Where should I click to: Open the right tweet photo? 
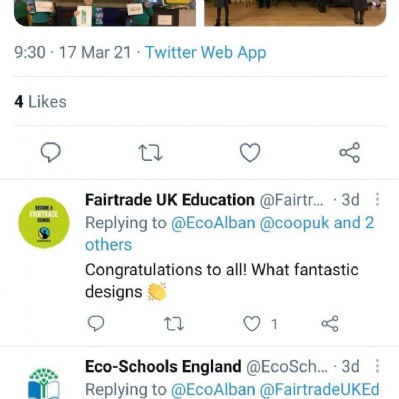point(295,13)
